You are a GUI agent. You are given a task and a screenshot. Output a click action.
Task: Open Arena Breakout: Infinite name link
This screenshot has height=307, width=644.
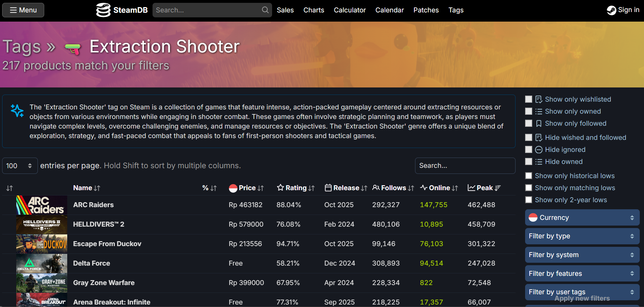[x=112, y=302]
